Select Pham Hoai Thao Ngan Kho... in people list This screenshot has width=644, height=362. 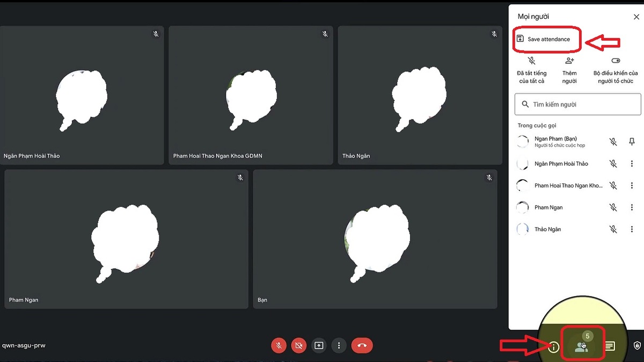pyautogui.click(x=568, y=186)
